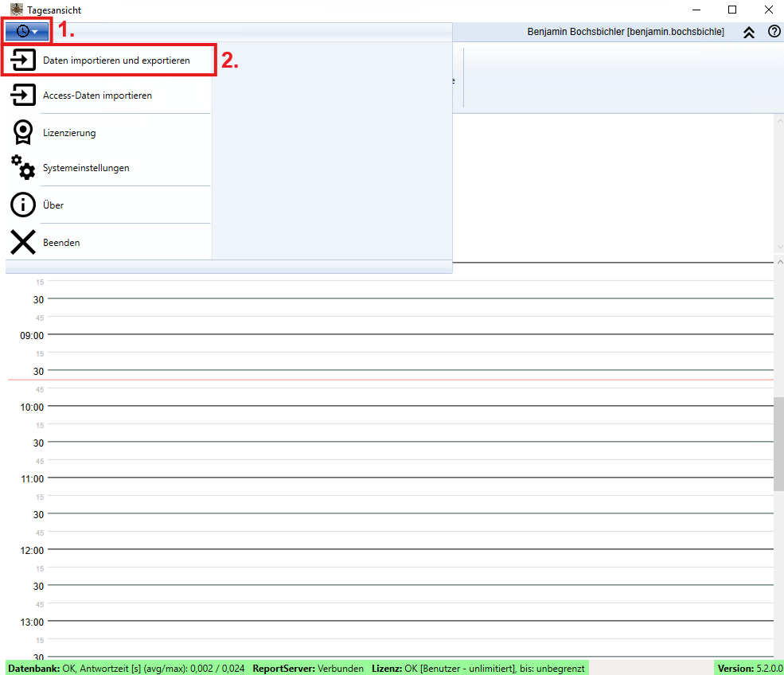784x675 pixels.
Task: Click the Lizenzierung award ribbon icon
Action: pyautogui.click(x=22, y=132)
